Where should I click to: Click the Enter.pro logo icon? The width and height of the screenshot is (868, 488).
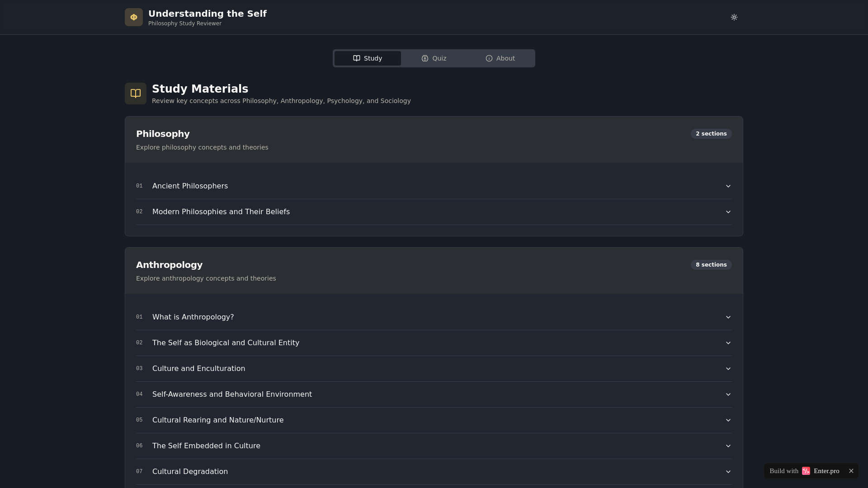coord(806,471)
